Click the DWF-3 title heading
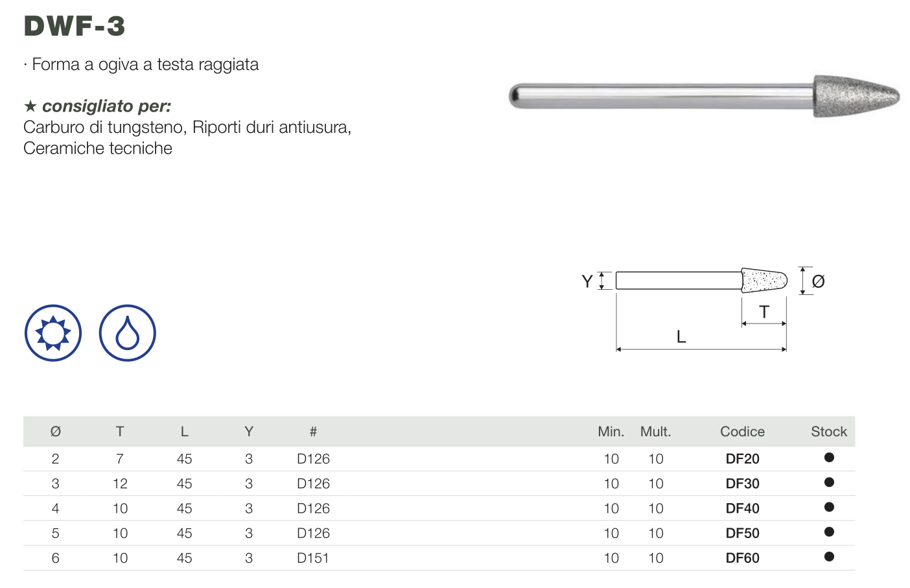 (x=75, y=27)
